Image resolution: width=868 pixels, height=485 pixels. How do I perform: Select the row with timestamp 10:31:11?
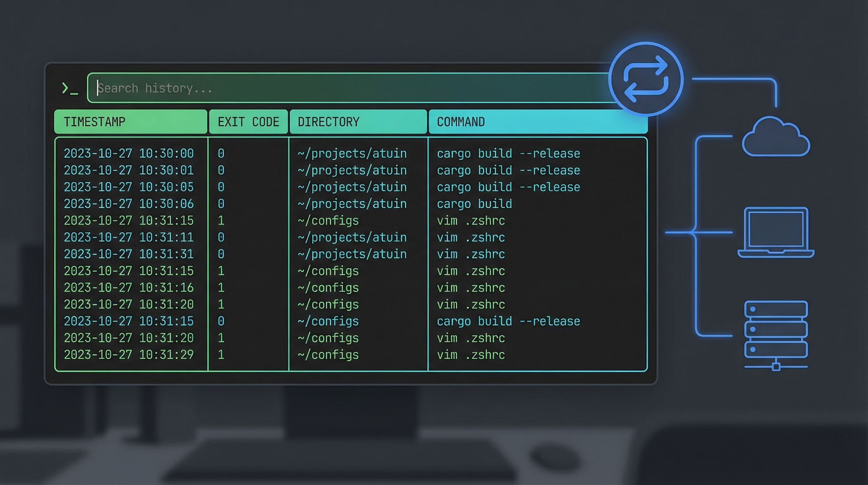[129, 237]
